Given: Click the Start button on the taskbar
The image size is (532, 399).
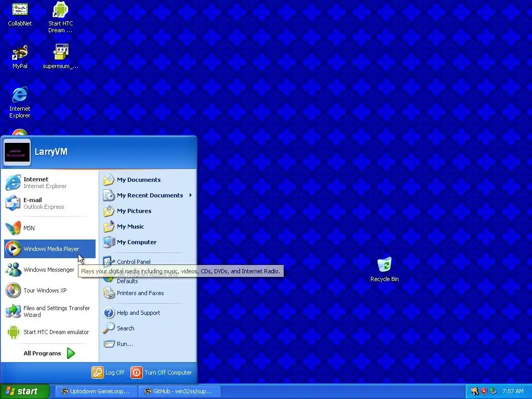Looking at the screenshot, I should click(24, 391).
